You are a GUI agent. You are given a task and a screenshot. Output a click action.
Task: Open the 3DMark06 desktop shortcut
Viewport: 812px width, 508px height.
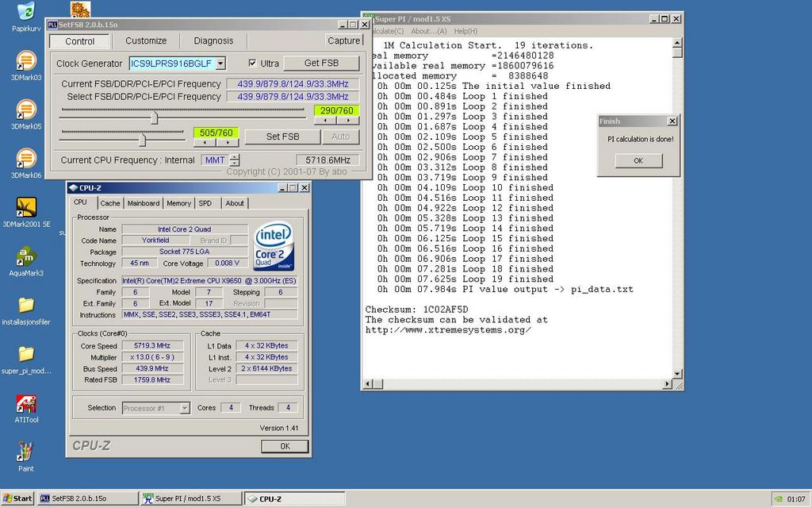tap(26, 159)
